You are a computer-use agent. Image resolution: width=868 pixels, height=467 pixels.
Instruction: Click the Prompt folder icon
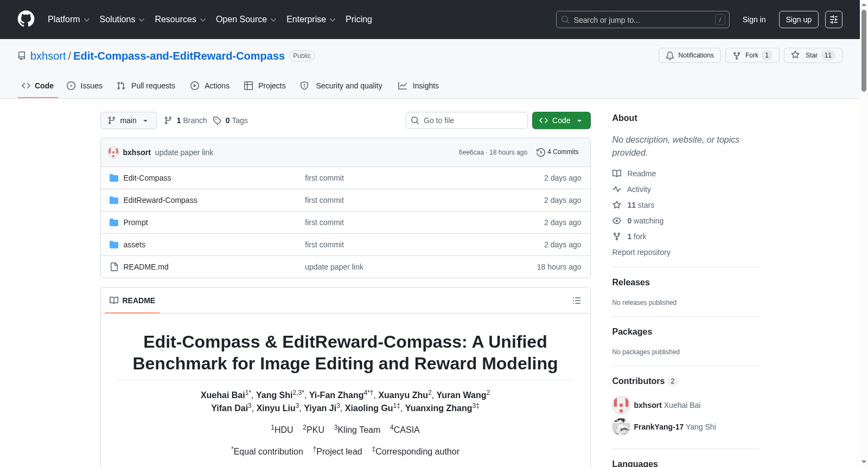[114, 222]
